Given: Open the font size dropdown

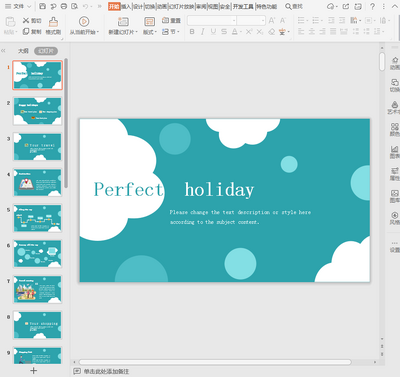Looking at the screenshot, I should point(263,21).
